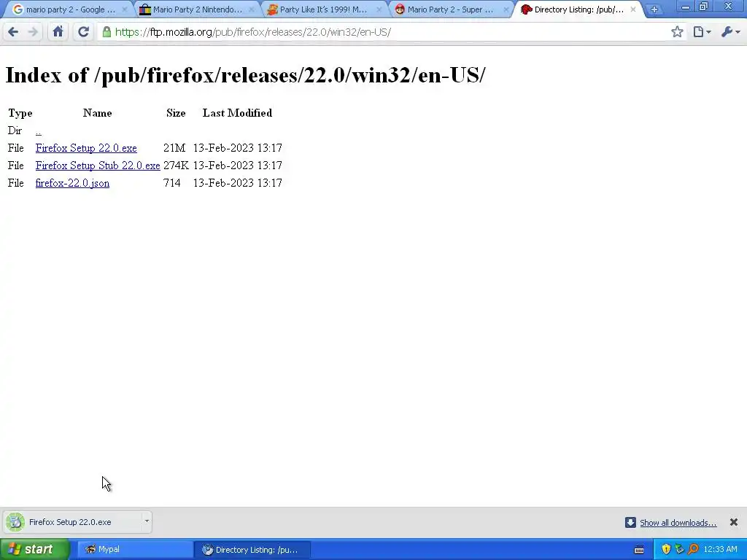
Task: Click the green padlock security icon
Action: (107, 32)
